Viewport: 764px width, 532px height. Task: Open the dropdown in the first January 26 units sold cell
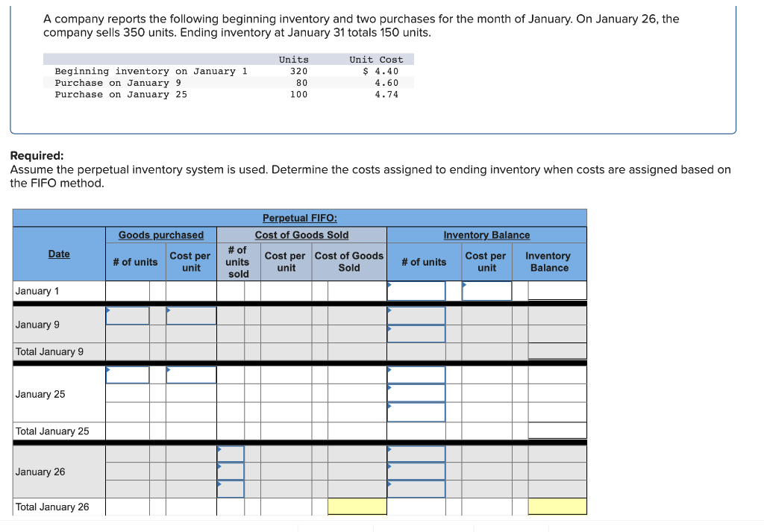point(230,453)
